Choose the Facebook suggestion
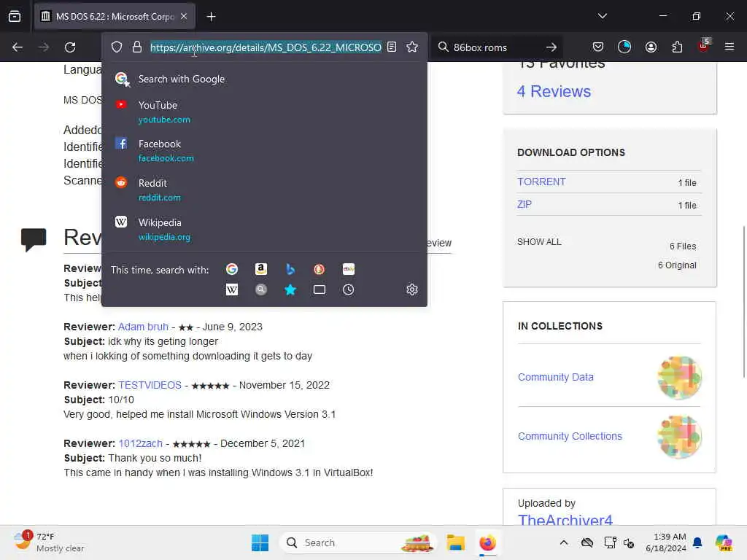This screenshot has width=747, height=560. pos(264,150)
